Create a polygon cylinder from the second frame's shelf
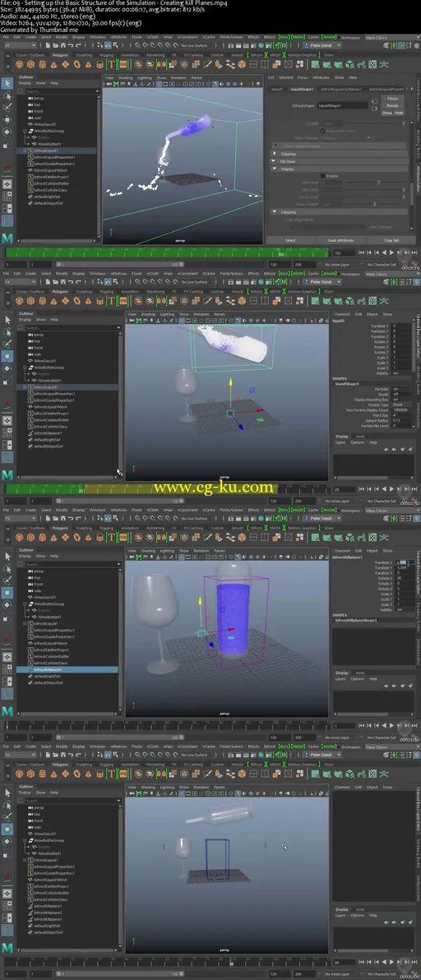 point(43,300)
